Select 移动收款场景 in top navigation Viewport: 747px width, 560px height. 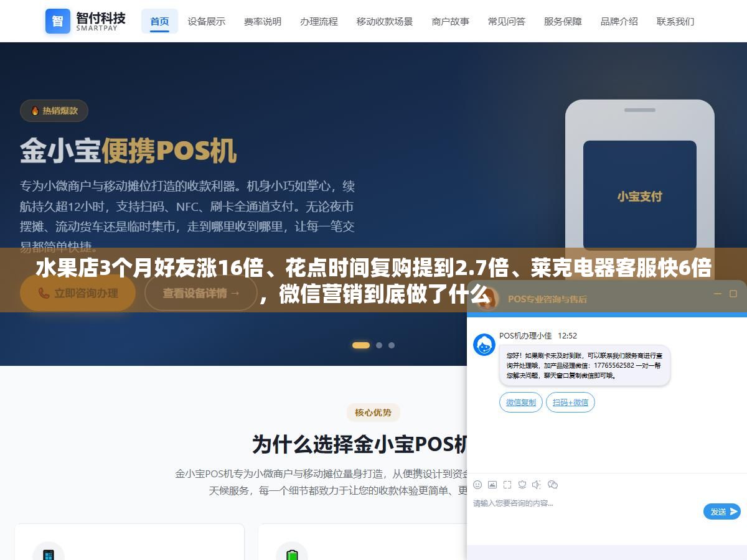385,21
